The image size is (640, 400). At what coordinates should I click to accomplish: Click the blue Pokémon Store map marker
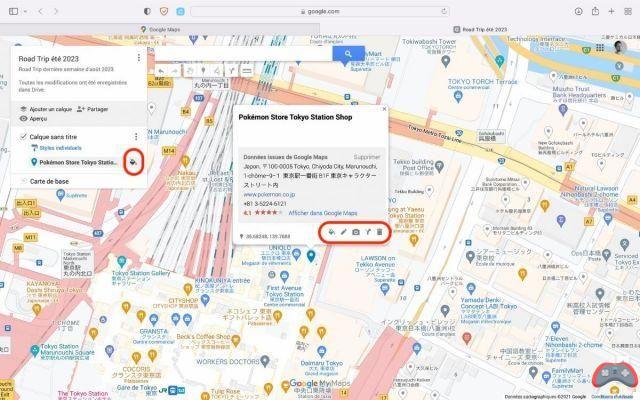pyautogui.click(x=311, y=256)
